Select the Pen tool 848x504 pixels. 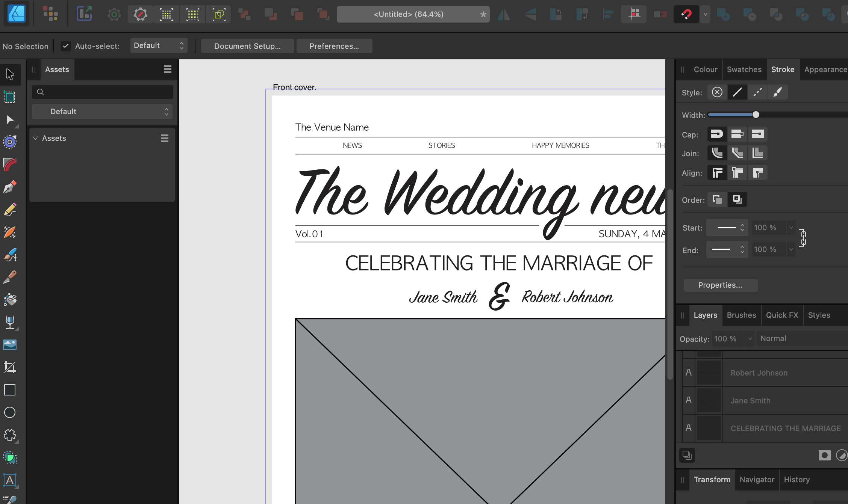10,187
